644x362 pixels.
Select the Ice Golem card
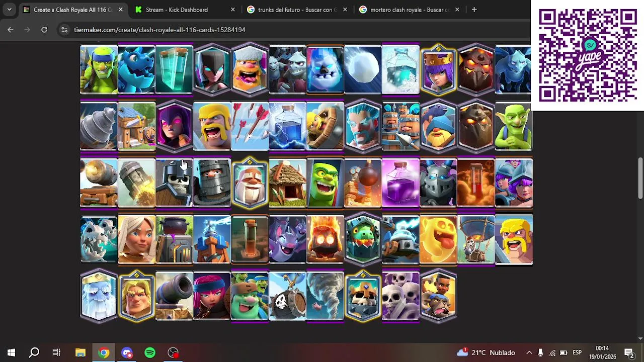tap(325, 70)
